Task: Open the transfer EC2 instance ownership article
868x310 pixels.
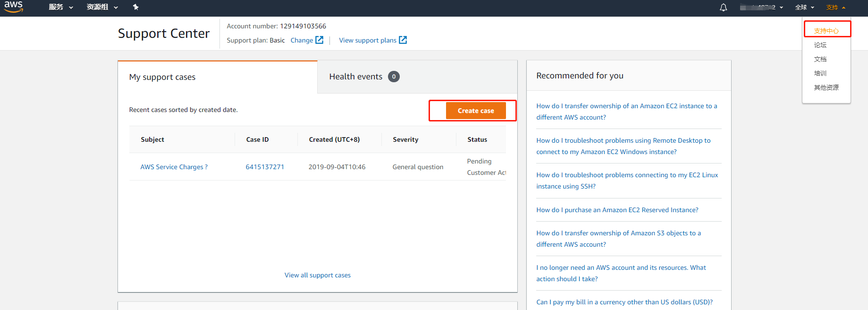Action: point(626,112)
